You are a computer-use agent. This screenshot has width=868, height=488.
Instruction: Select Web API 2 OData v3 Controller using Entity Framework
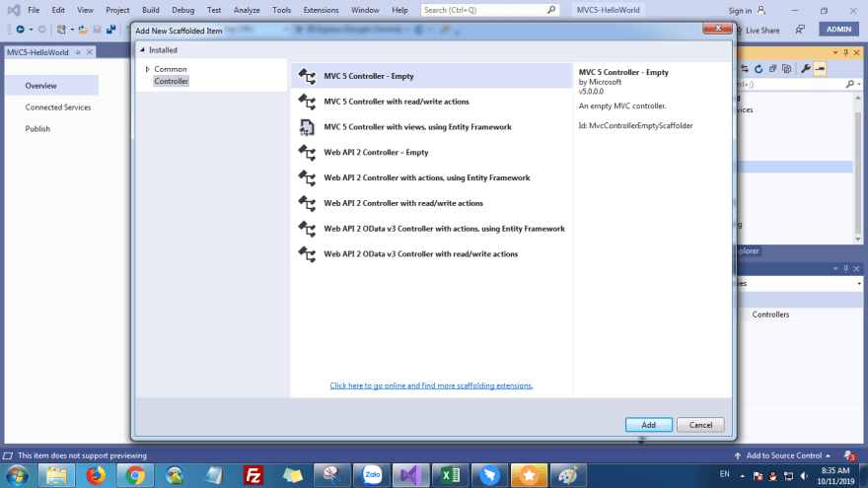tap(432, 229)
